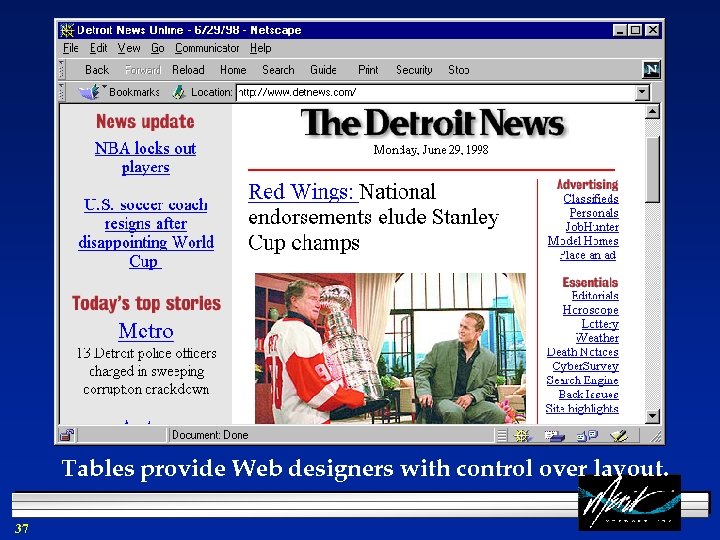The height and width of the screenshot is (540, 720).
Task: Open the Site highlights link
Action: pyautogui.click(x=582, y=409)
